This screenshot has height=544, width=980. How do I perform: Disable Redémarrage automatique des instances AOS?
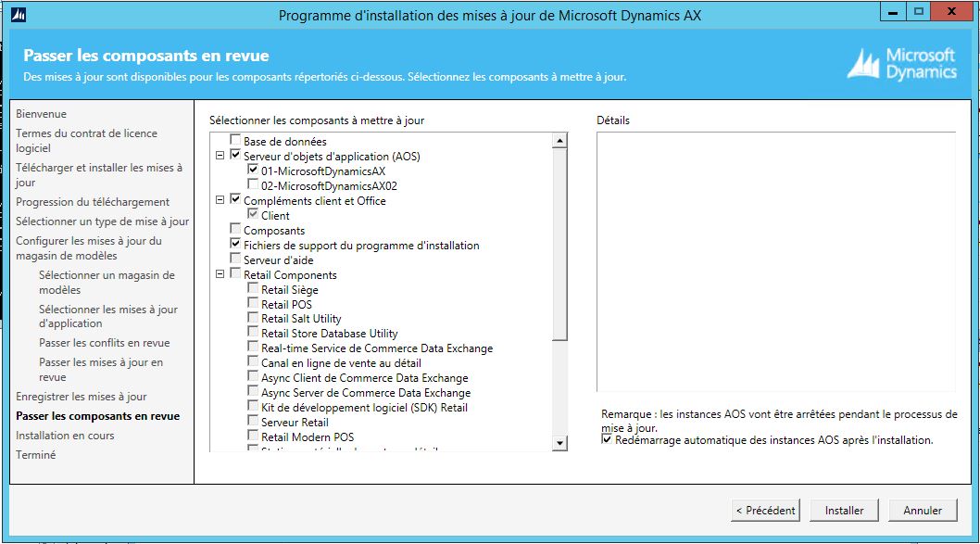tap(607, 439)
